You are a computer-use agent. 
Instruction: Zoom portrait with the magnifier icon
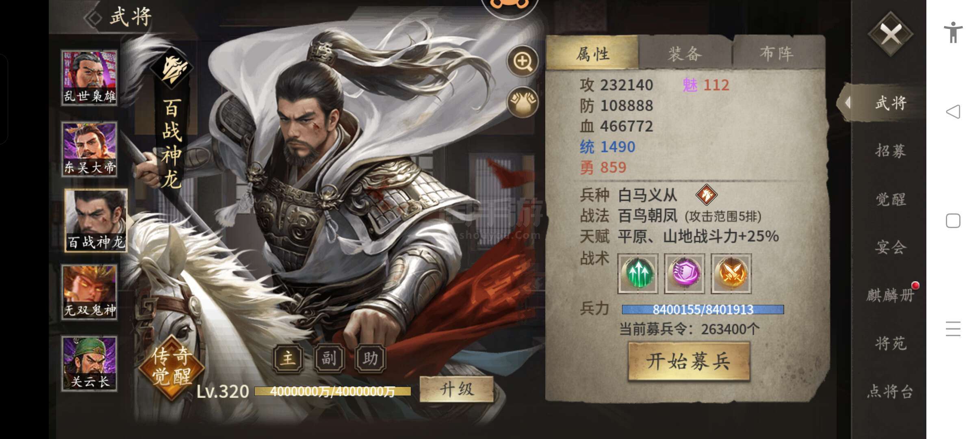[x=523, y=61]
